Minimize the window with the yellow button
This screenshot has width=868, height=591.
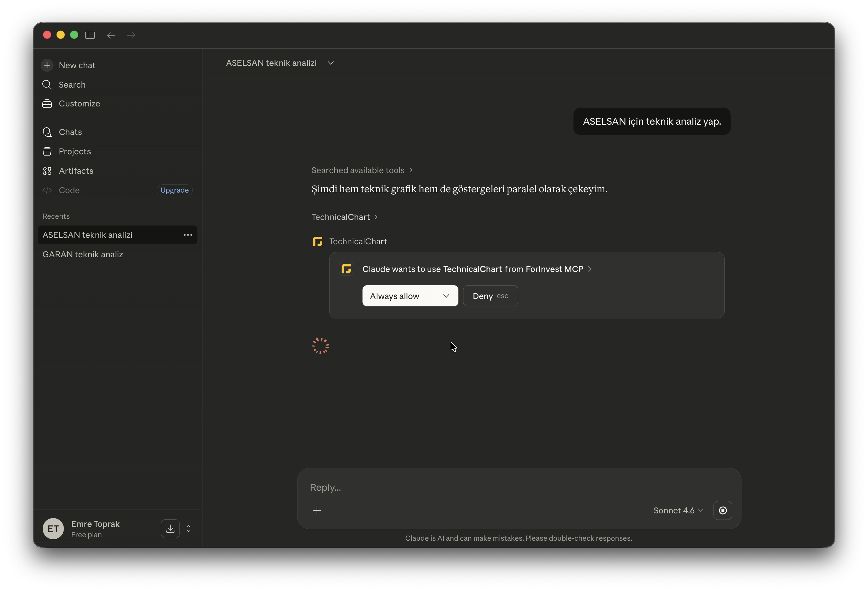click(x=61, y=35)
